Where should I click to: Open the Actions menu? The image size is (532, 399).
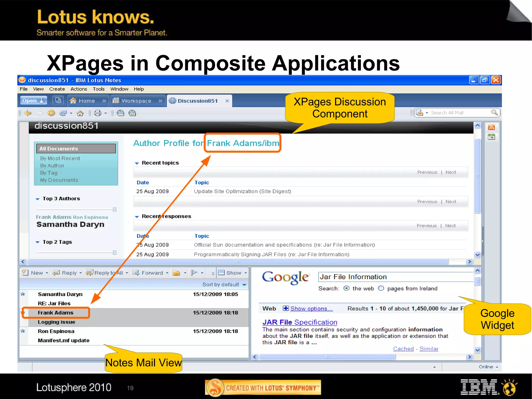point(79,89)
